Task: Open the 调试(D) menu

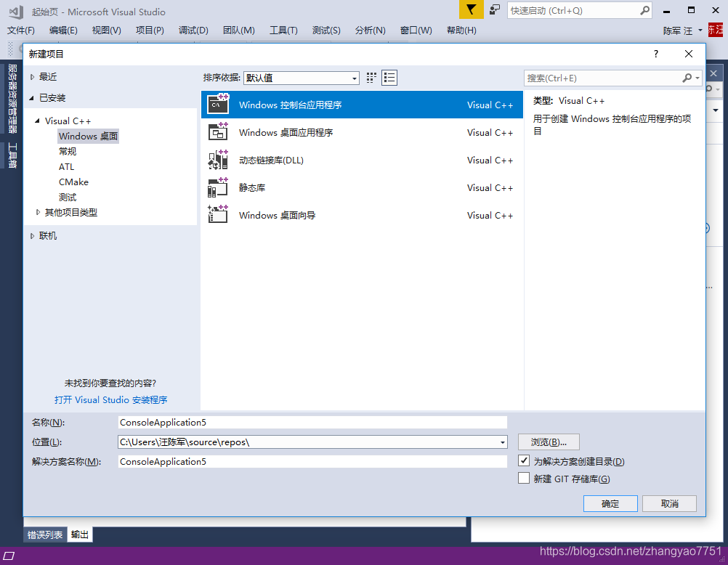Action: (193, 31)
